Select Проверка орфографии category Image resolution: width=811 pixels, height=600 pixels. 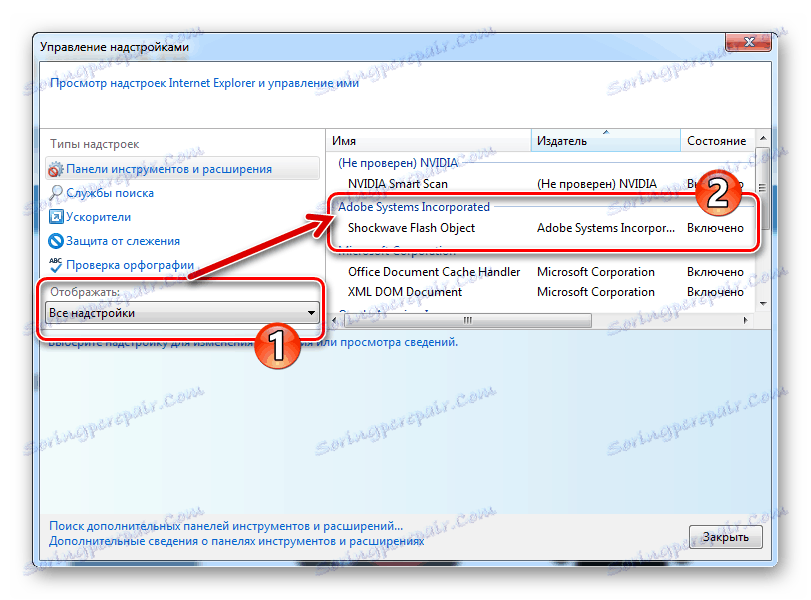pyautogui.click(x=130, y=265)
